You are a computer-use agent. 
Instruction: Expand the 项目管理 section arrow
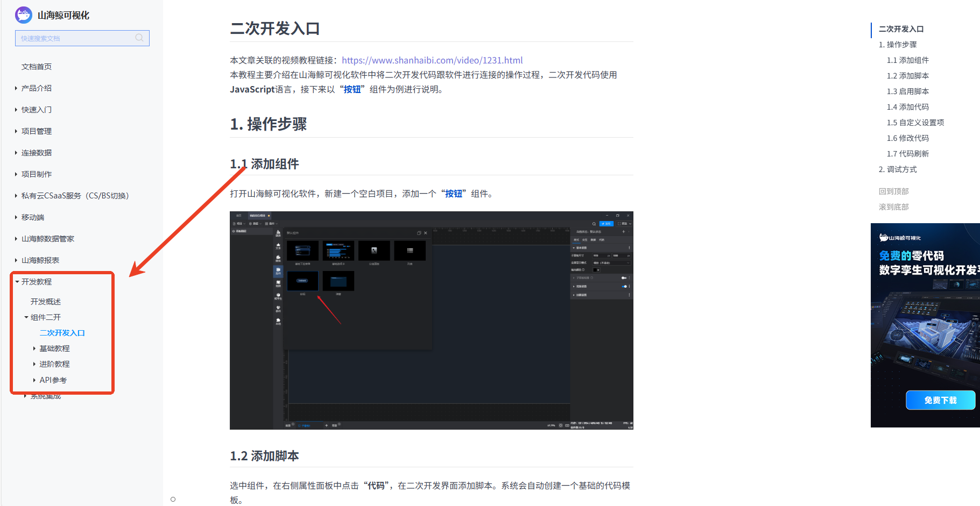(x=16, y=131)
